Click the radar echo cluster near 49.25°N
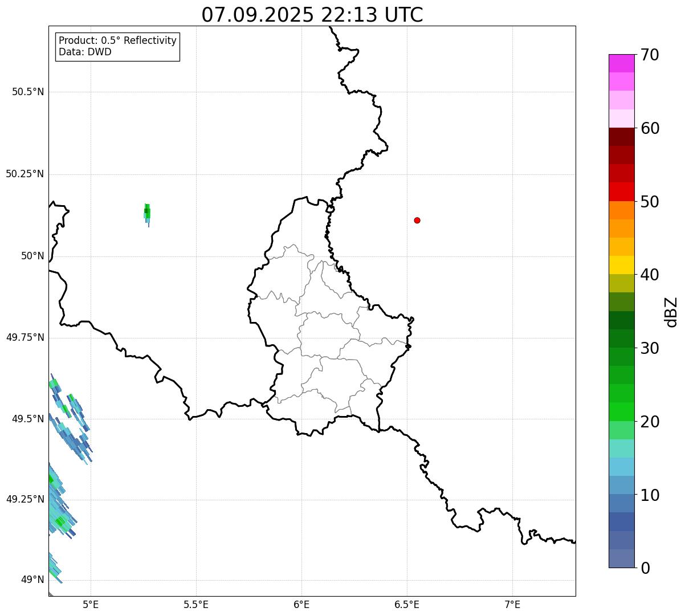This screenshot has height=616, width=685. click(62, 500)
